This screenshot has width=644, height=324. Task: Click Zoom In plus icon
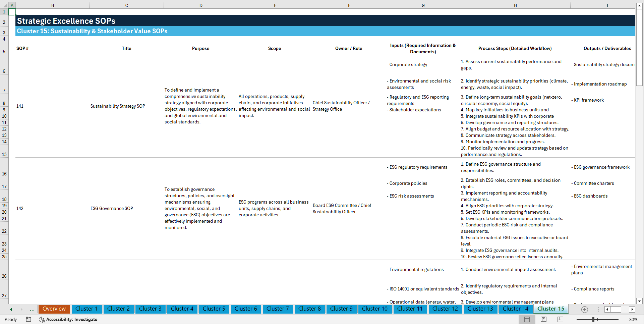pyautogui.click(x=623, y=319)
